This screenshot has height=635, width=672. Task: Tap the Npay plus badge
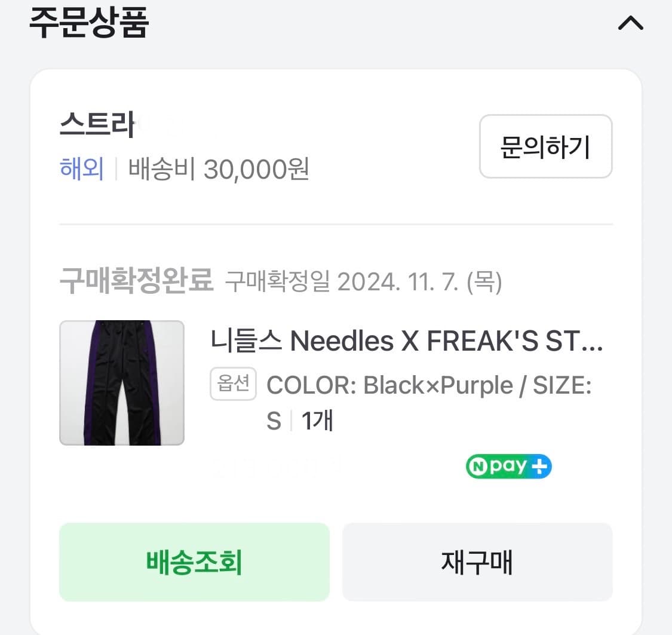[508, 467]
